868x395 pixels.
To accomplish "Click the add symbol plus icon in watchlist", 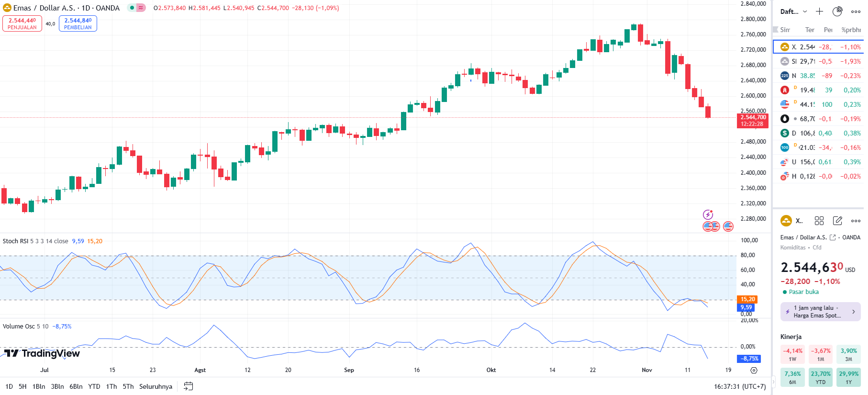I will coord(820,11).
